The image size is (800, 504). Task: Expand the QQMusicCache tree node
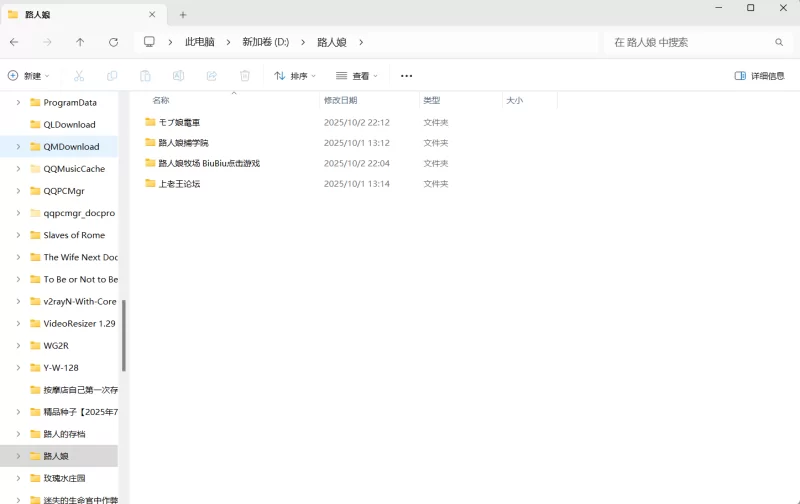pos(18,169)
